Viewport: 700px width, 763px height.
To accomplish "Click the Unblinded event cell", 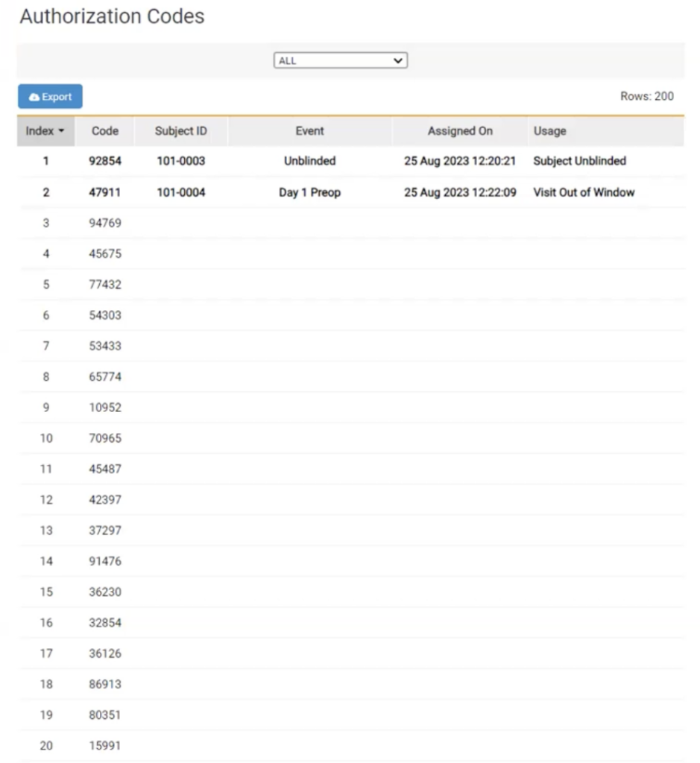I will point(309,161).
